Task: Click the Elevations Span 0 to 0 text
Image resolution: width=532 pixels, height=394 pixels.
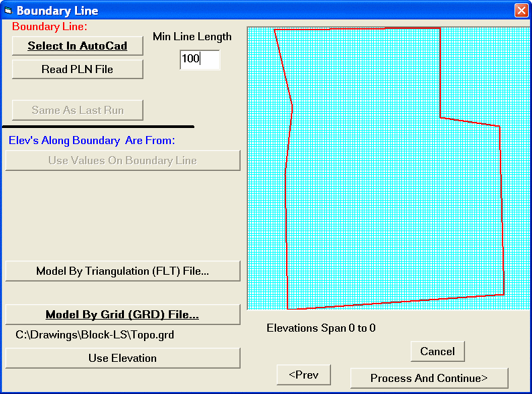Action: pos(321,328)
